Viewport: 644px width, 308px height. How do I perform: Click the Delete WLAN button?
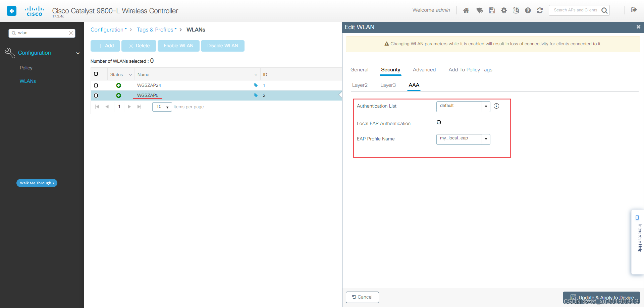click(x=139, y=46)
